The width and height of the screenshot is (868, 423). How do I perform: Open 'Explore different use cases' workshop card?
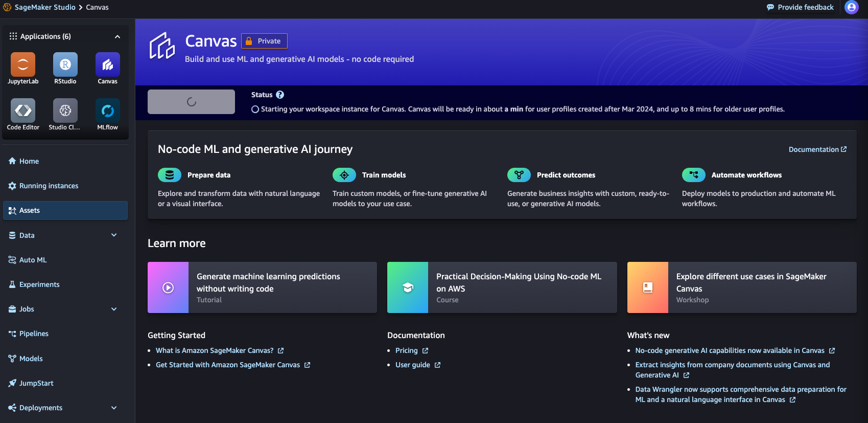(x=742, y=287)
